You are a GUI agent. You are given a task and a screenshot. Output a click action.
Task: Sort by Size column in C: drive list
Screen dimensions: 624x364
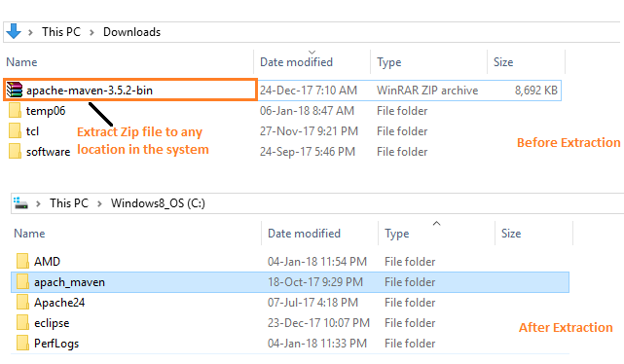pos(511,234)
